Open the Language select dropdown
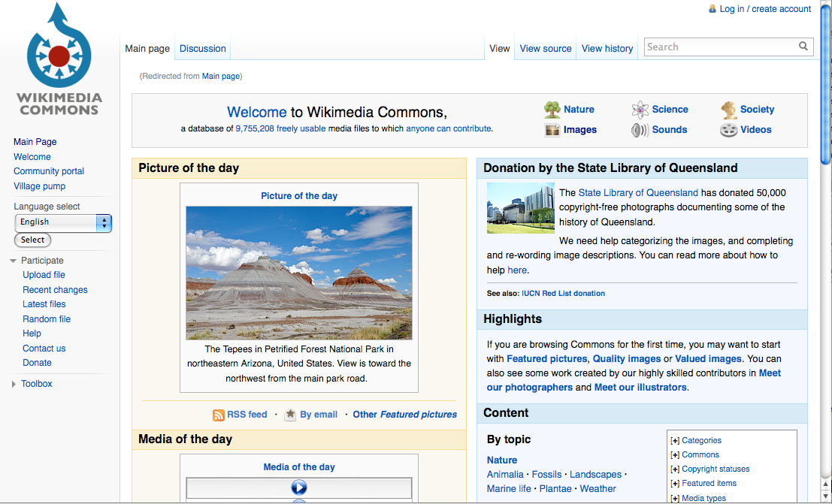 pos(63,222)
